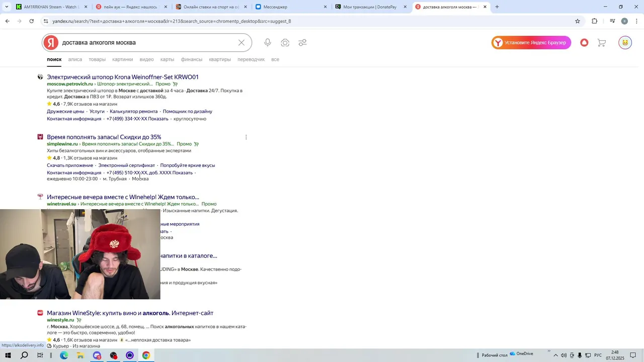Screen dimensions: 644x362
Task: Close the Мессенджер tab
Action: [325, 7]
